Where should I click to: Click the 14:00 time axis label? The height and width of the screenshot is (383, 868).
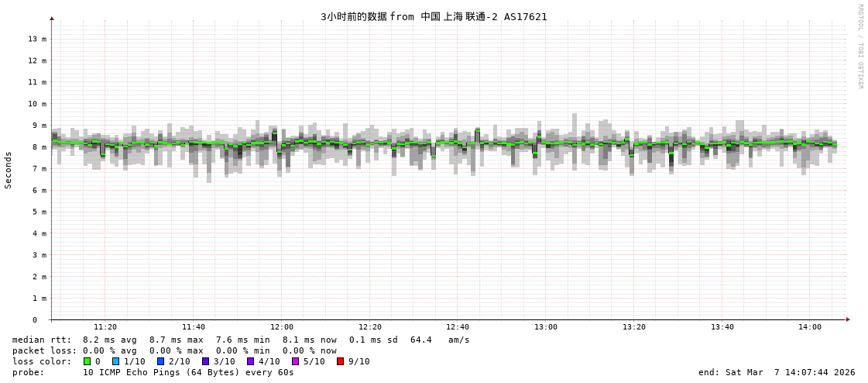coord(810,327)
